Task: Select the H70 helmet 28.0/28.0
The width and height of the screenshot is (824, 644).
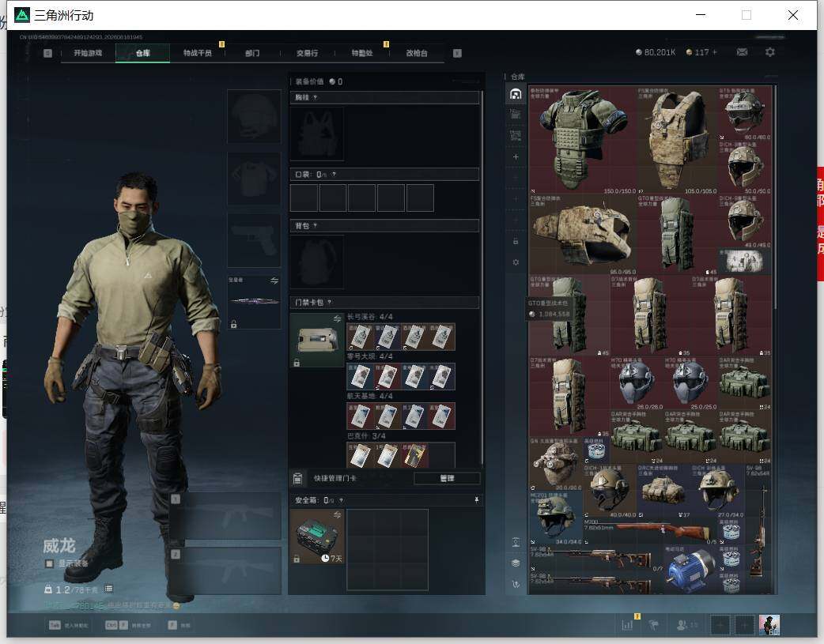Action: [x=637, y=383]
